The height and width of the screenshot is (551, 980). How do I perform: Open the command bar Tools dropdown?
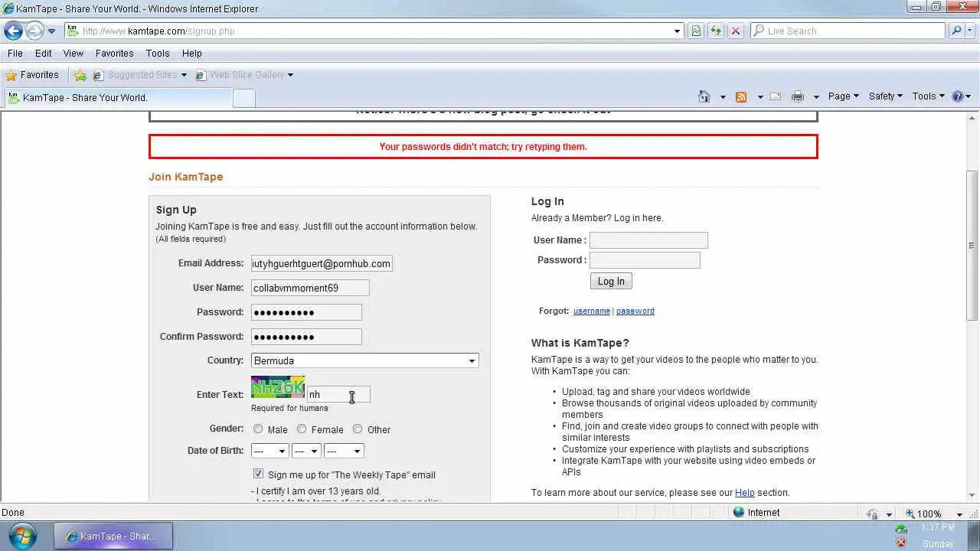click(x=928, y=96)
